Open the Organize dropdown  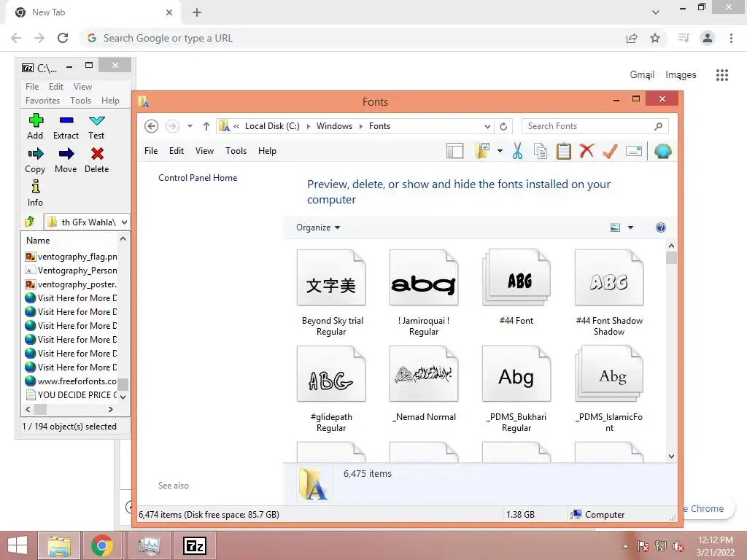click(318, 227)
